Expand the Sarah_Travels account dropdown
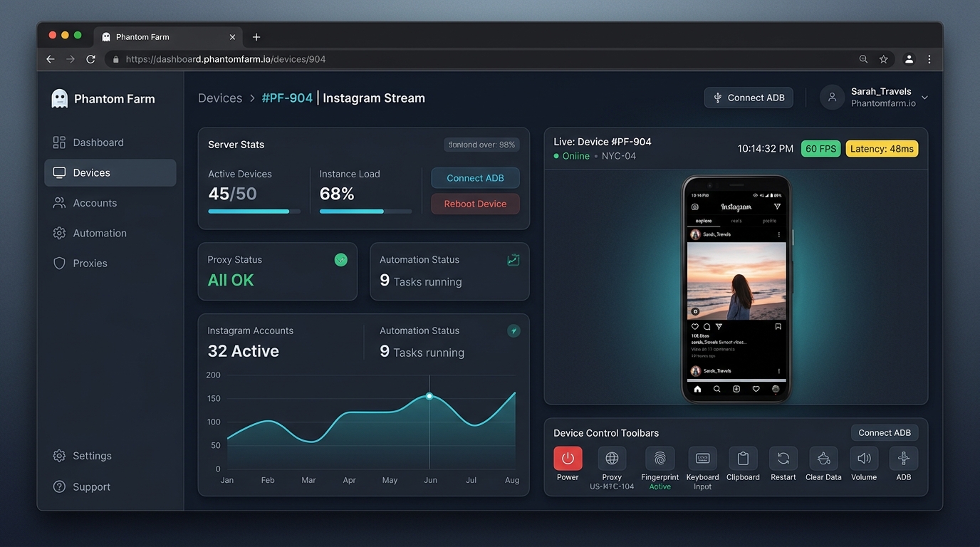Viewport: 980px width, 547px height. (924, 98)
